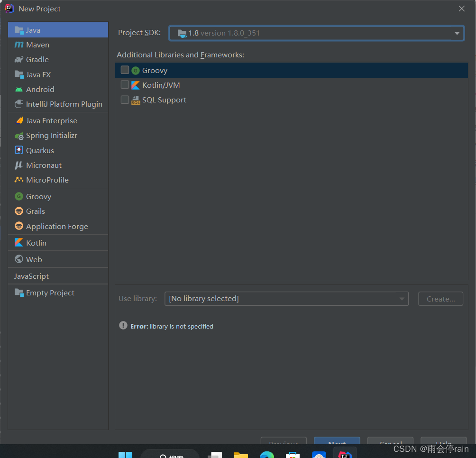Open the Windows Start menu
This screenshot has height=458, width=476.
coord(125,455)
